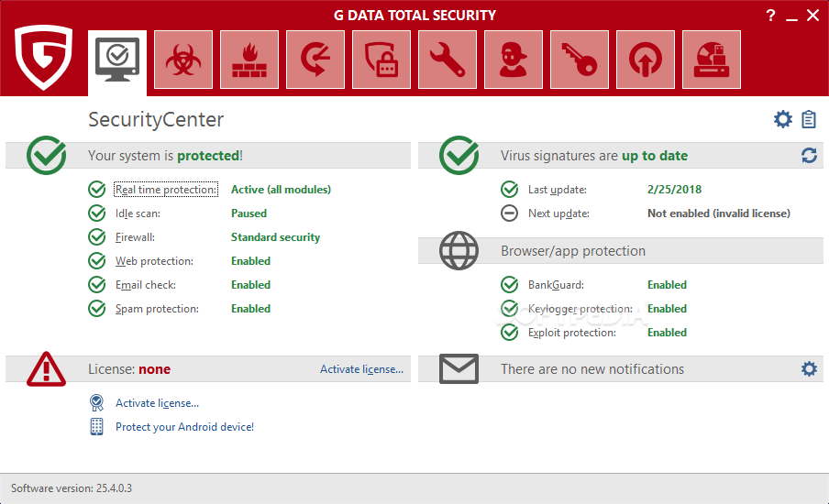The image size is (829, 504).
Task: Click the checkmark beside Firewall
Action: point(97,236)
